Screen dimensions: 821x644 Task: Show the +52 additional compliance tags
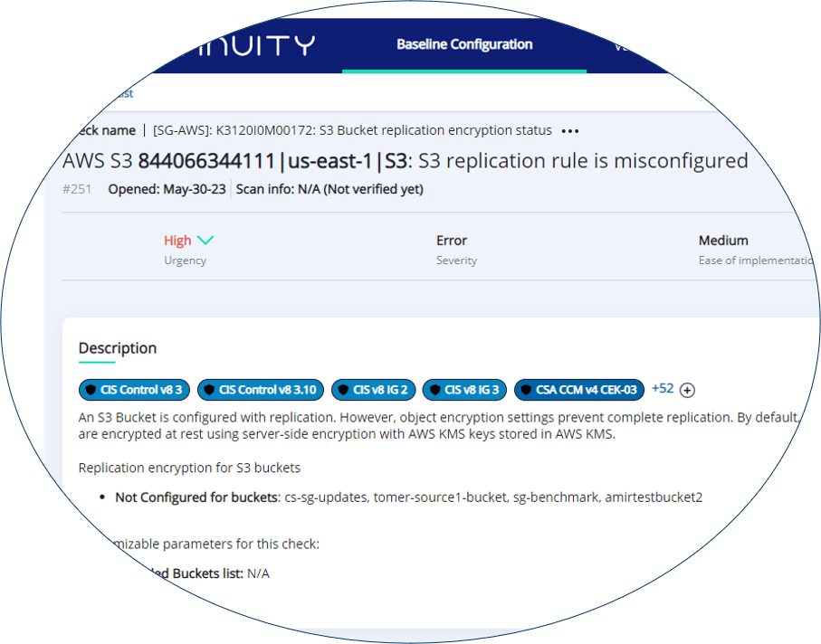[663, 388]
